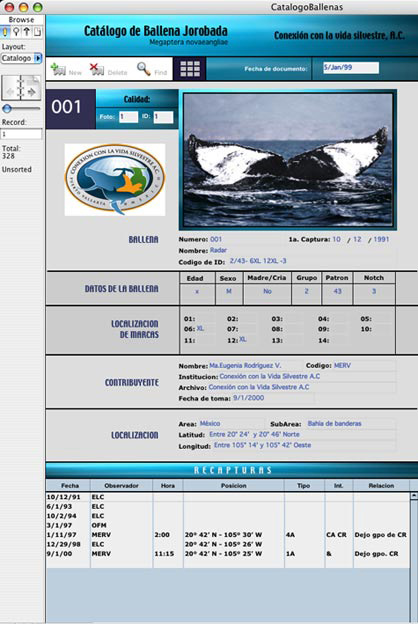The width and height of the screenshot is (418, 624).
Task: Click the humpback whale fluke photo
Action: [288, 160]
